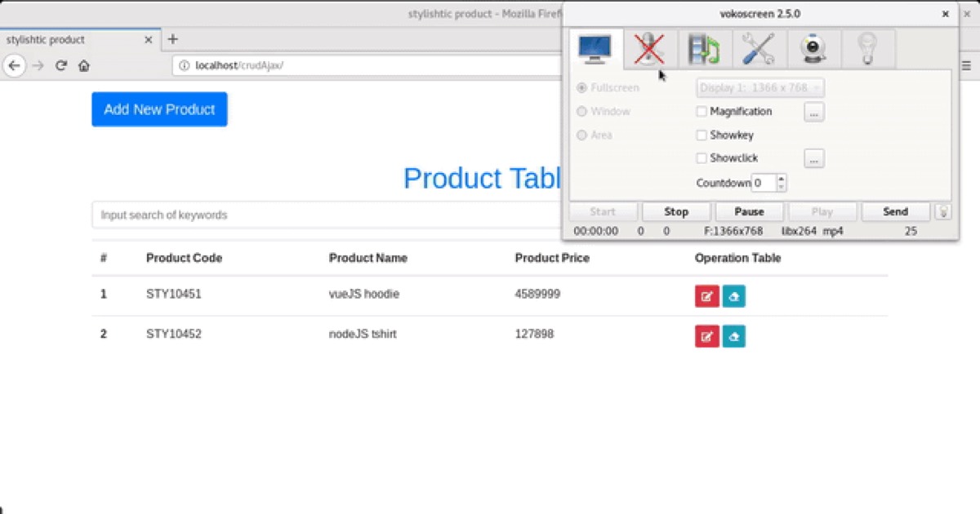Open the screen capture tab icon
980x514 pixels.
595,49
